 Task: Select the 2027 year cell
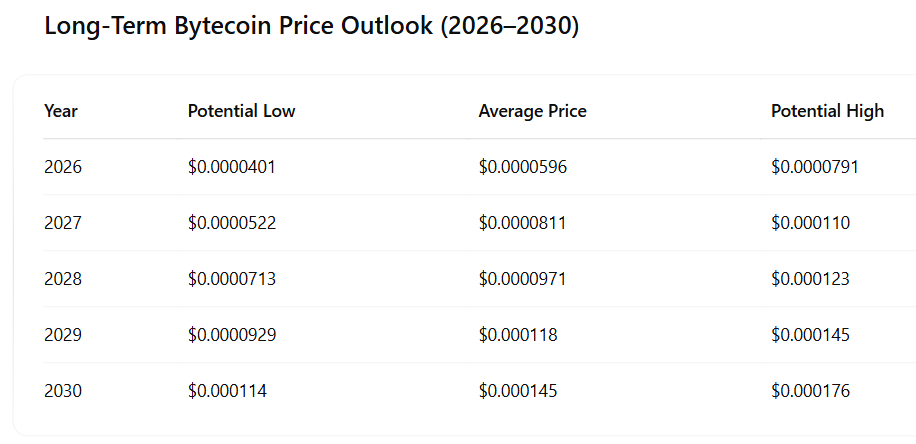tap(63, 223)
